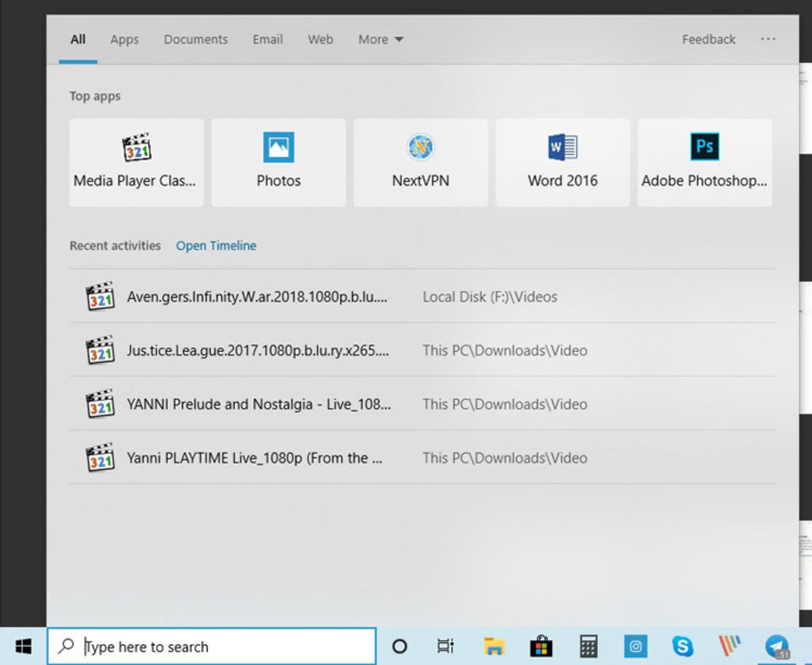Open Skype from the taskbar
Viewport: 812px width, 665px height.
click(682, 646)
